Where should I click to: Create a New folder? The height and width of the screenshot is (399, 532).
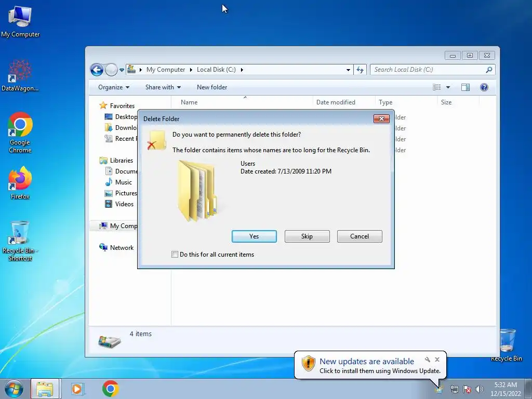[212, 87]
